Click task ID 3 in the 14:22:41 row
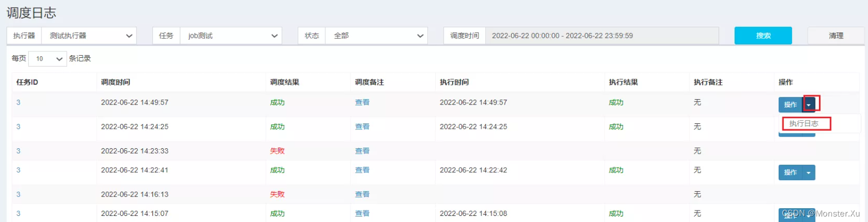The height and width of the screenshot is (222, 868). [x=18, y=170]
